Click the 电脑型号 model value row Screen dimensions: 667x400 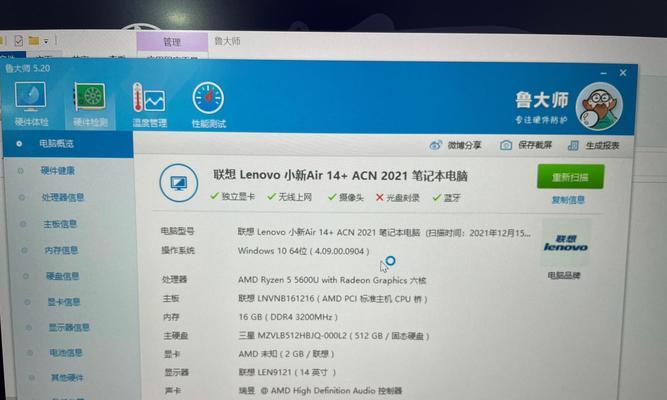pyautogui.click(x=384, y=232)
